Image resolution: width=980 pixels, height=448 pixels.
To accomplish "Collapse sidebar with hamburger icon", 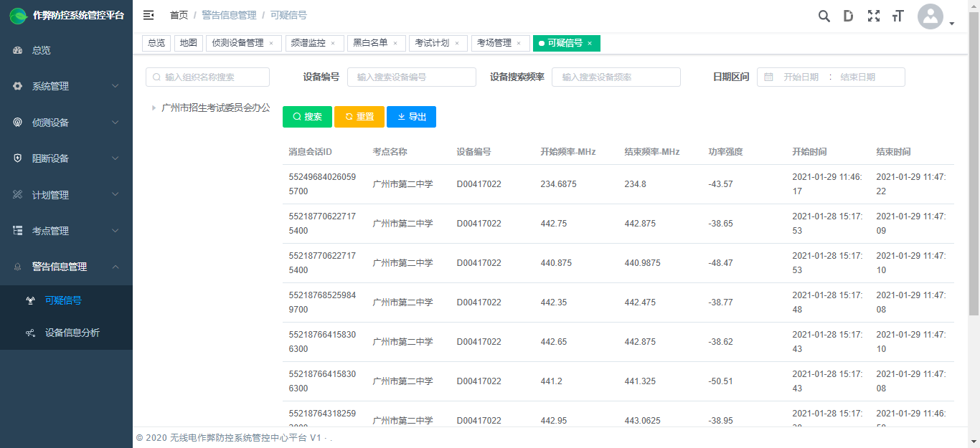I will (149, 15).
